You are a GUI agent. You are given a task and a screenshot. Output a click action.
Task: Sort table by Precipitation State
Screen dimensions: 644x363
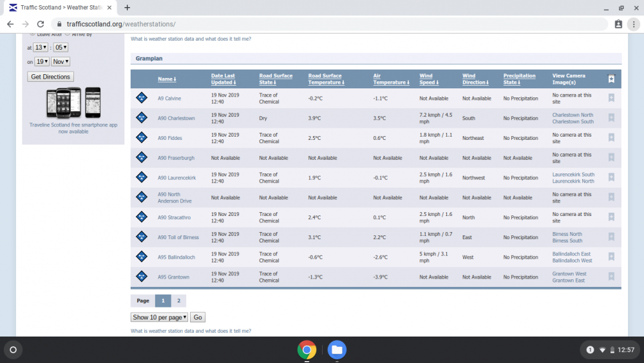point(519,79)
